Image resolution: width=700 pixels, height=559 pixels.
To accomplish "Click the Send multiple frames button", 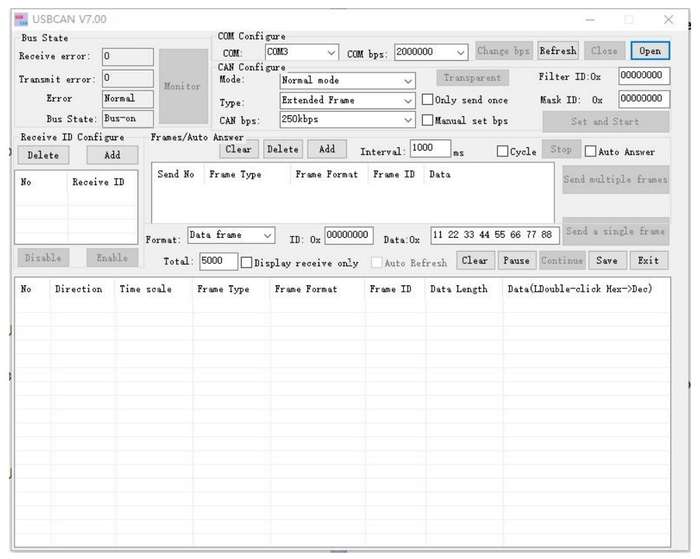I will (616, 179).
